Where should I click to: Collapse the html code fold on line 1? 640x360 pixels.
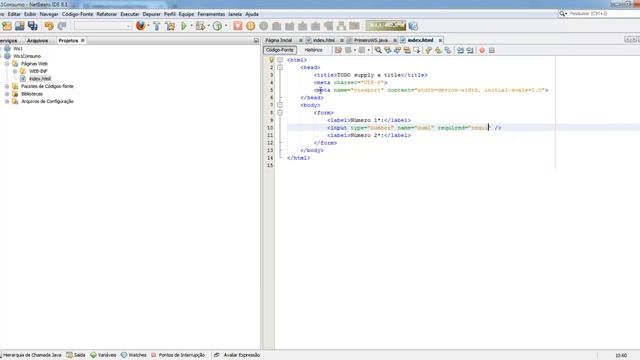point(280,60)
